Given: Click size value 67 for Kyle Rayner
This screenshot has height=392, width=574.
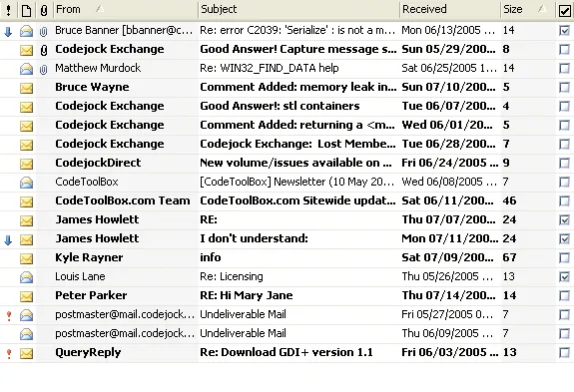Looking at the screenshot, I should [509, 257].
